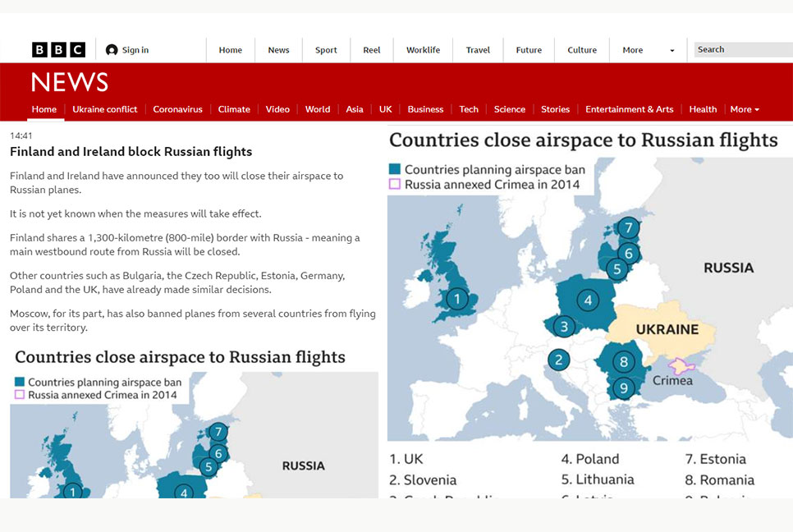Open Reel section
Screen dimensions: 793x532
click(372, 49)
